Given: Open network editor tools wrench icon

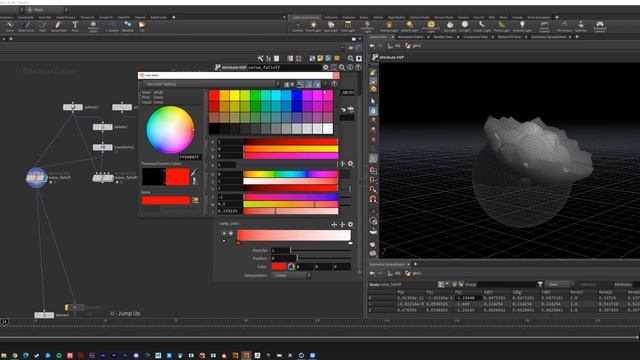Looking at the screenshot, I should click(x=260, y=59).
